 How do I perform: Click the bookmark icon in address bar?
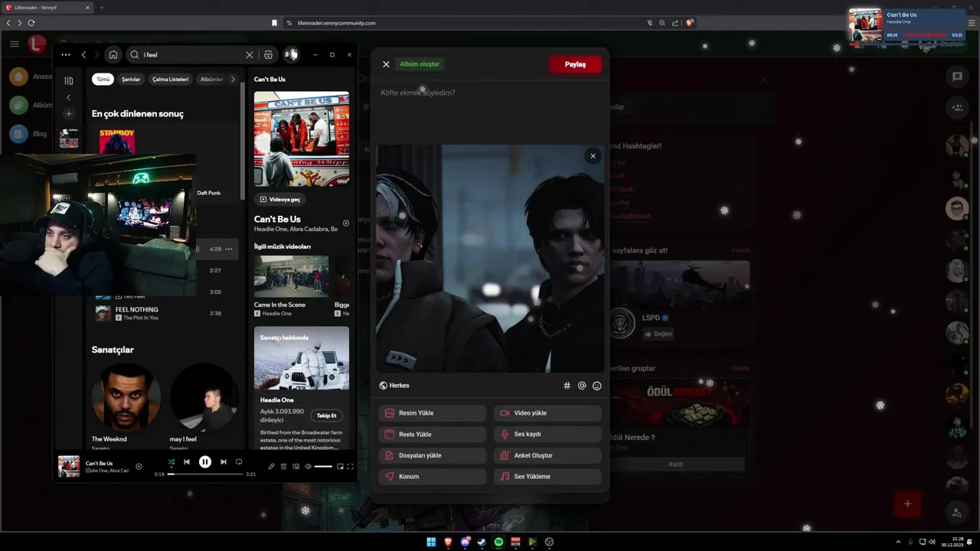pos(274,23)
